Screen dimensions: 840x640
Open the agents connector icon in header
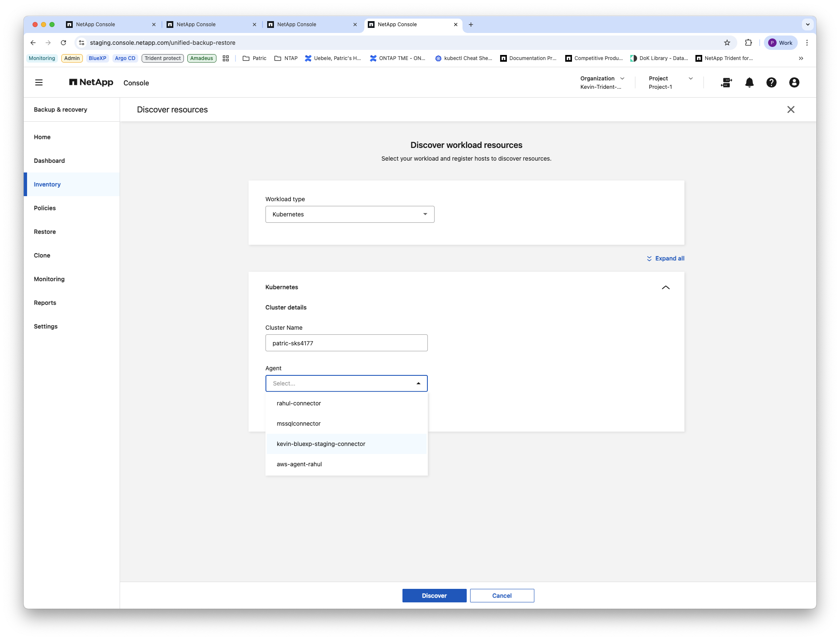point(726,82)
